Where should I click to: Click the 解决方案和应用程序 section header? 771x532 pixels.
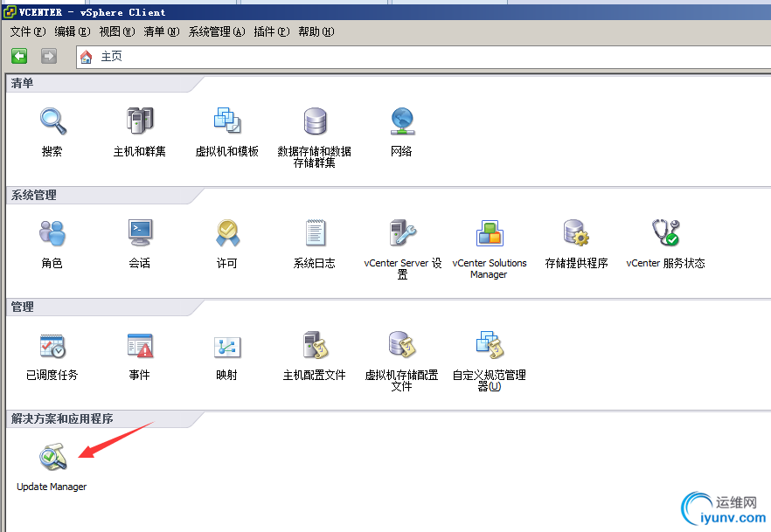(x=62, y=418)
